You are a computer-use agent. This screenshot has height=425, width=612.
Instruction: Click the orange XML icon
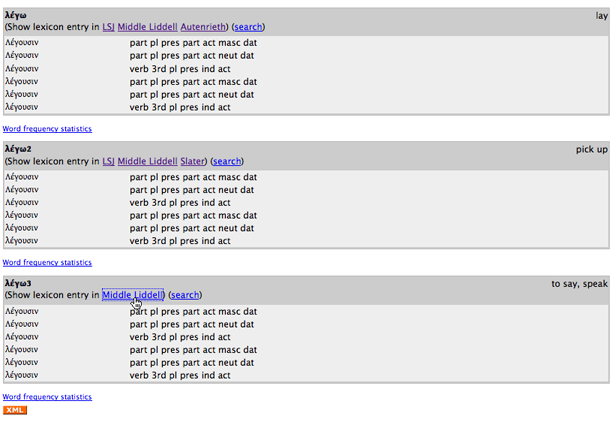click(x=15, y=410)
